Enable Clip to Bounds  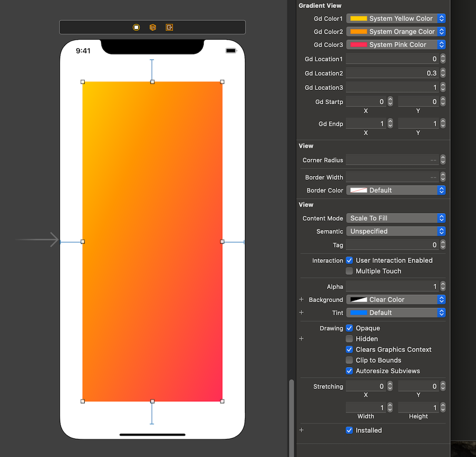[x=349, y=360]
